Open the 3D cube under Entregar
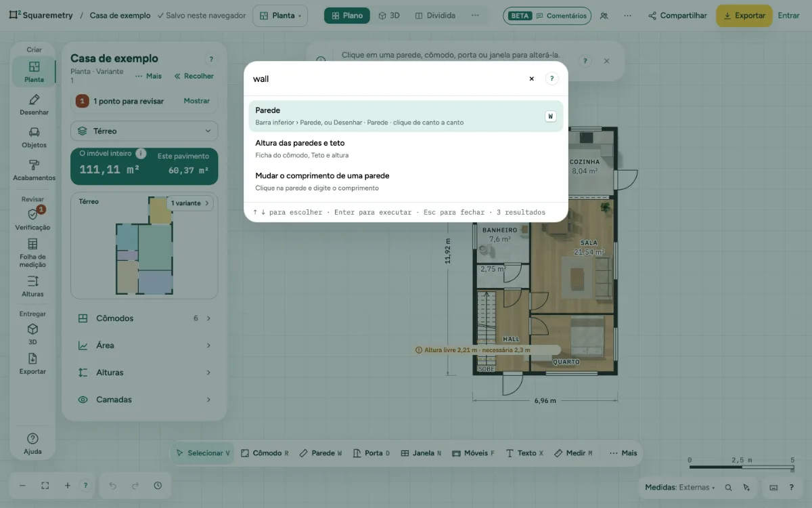This screenshot has height=508, width=812. coord(33,334)
